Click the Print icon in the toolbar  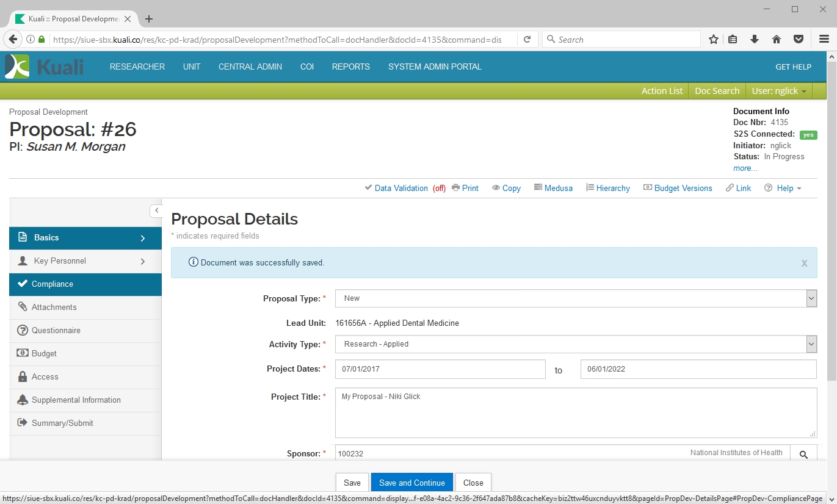pos(456,188)
